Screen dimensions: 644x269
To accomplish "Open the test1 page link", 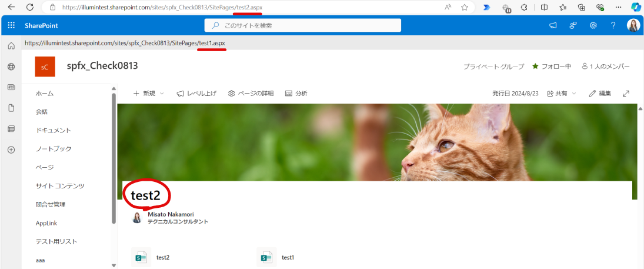I will (288, 257).
